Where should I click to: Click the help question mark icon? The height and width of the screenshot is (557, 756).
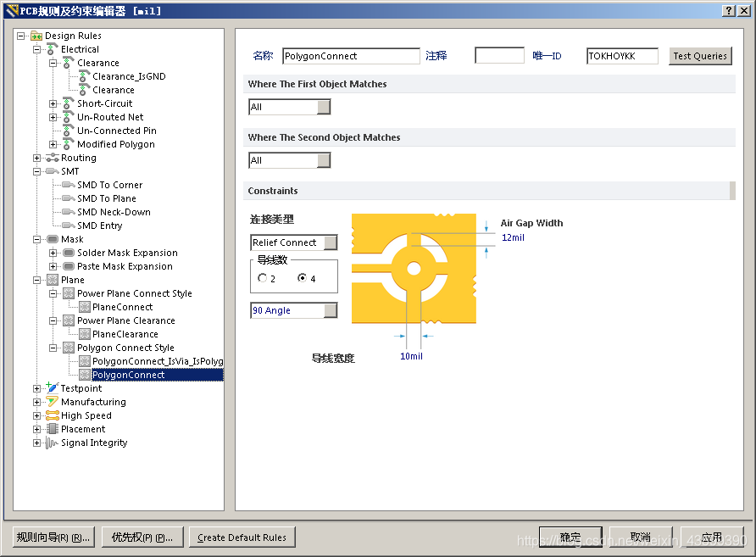coord(729,10)
